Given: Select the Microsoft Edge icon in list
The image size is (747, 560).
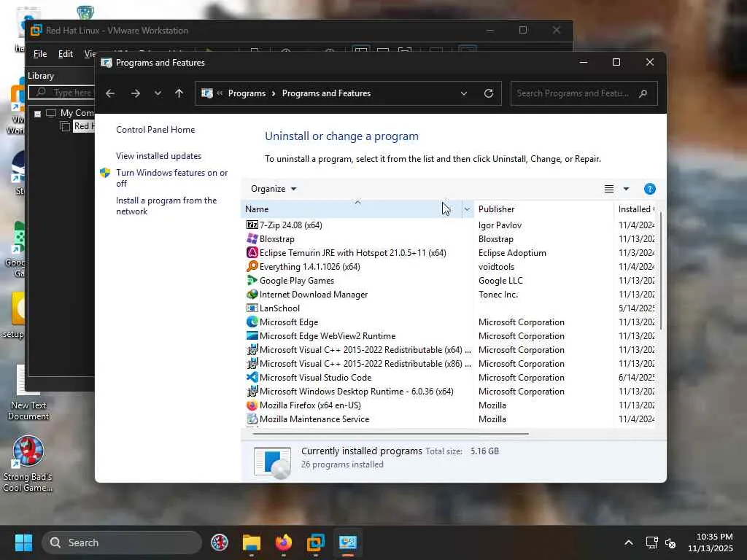Looking at the screenshot, I should click(x=252, y=322).
